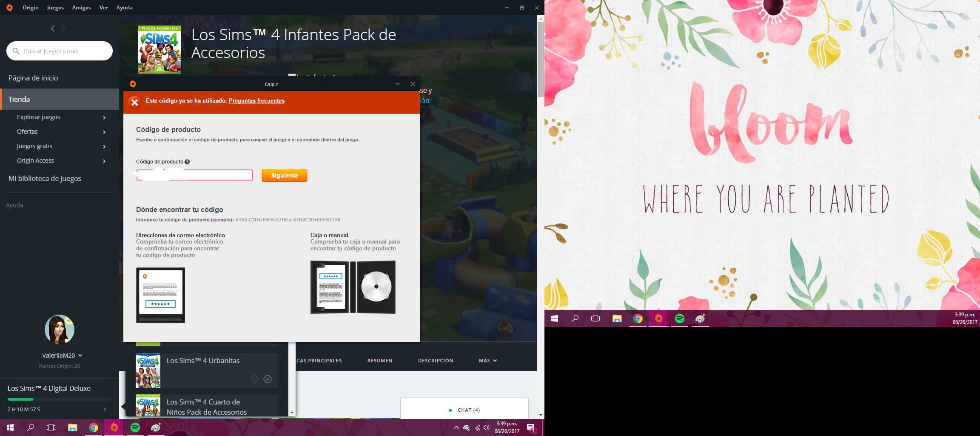The height and width of the screenshot is (436, 980).
Task: Open Spotify on the floral wallpaper taskbar
Action: click(x=680, y=318)
